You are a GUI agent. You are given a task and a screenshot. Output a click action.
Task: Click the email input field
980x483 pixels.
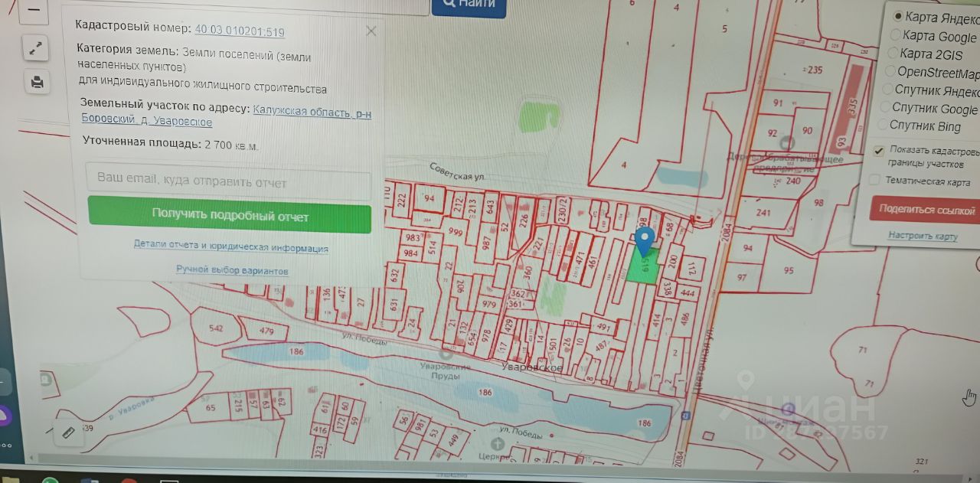tap(228, 182)
